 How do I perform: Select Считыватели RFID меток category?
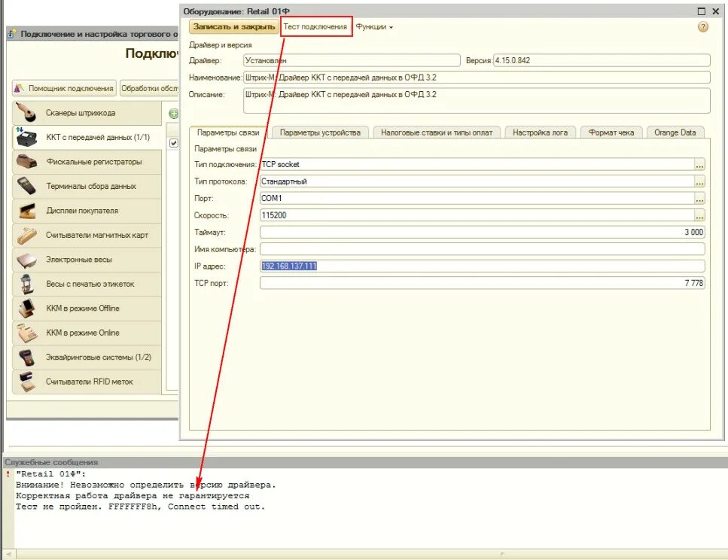tap(87, 382)
